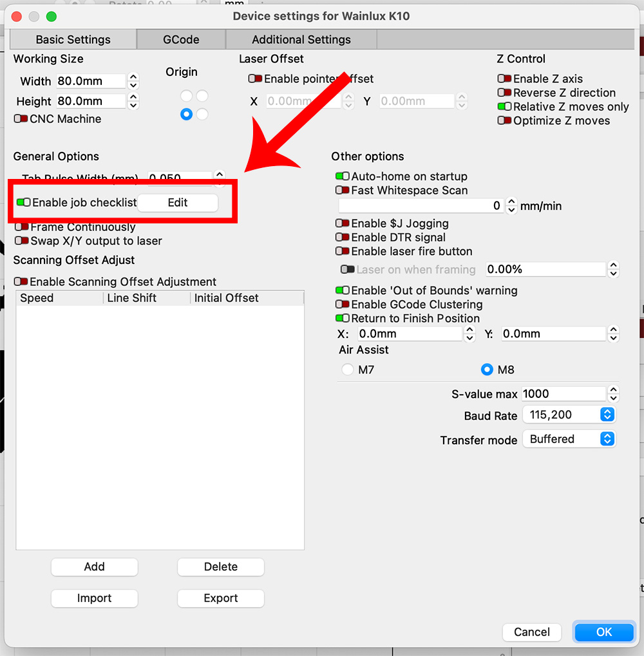Choose the top-left origin radio button
This screenshot has width=644, height=656.
(x=186, y=96)
